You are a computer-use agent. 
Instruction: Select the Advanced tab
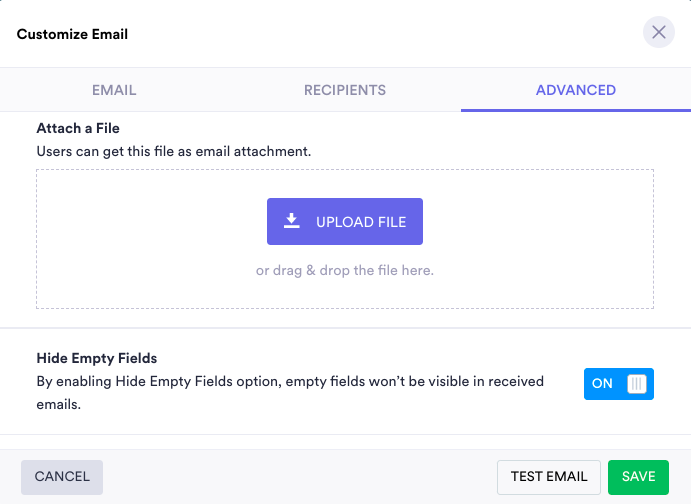pyautogui.click(x=575, y=90)
